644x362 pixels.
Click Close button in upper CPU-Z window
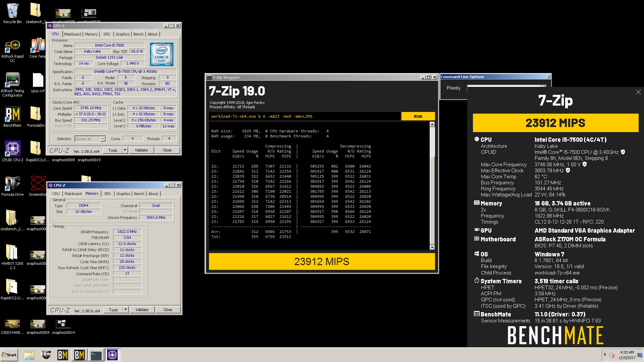coord(167,150)
